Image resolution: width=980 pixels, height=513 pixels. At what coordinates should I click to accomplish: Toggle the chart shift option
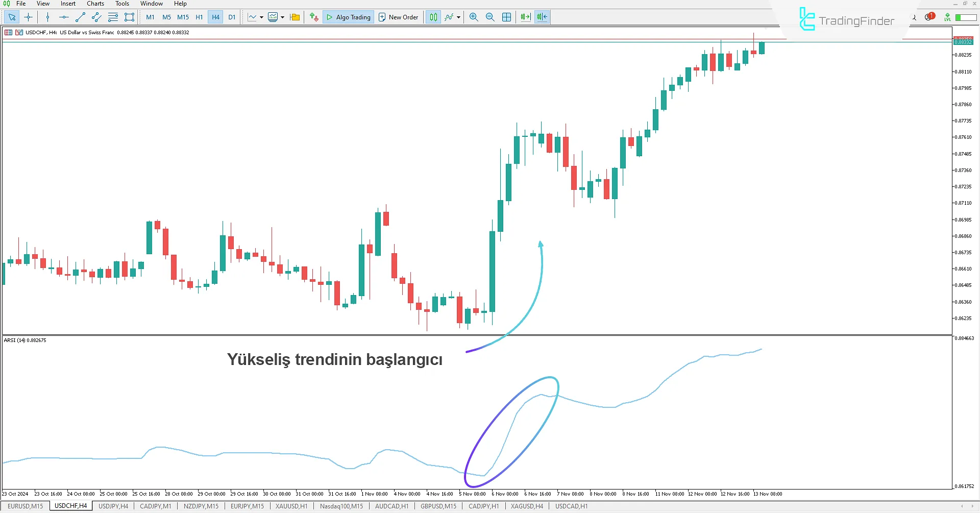542,17
